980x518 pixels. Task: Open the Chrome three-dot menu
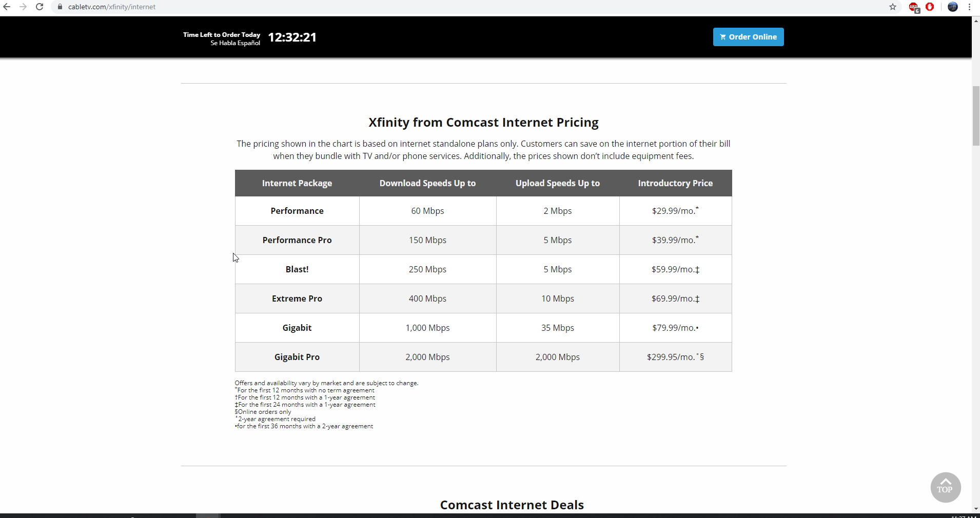tap(969, 7)
